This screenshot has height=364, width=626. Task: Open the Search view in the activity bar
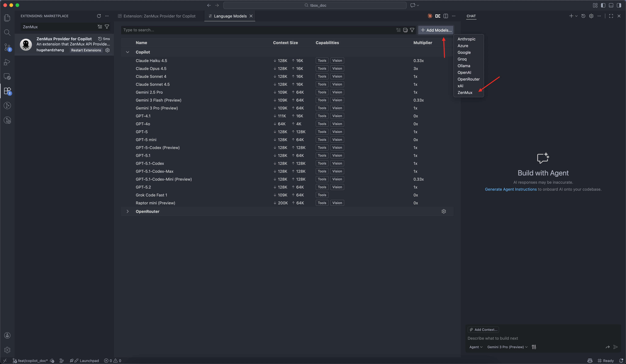tap(7, 32)
